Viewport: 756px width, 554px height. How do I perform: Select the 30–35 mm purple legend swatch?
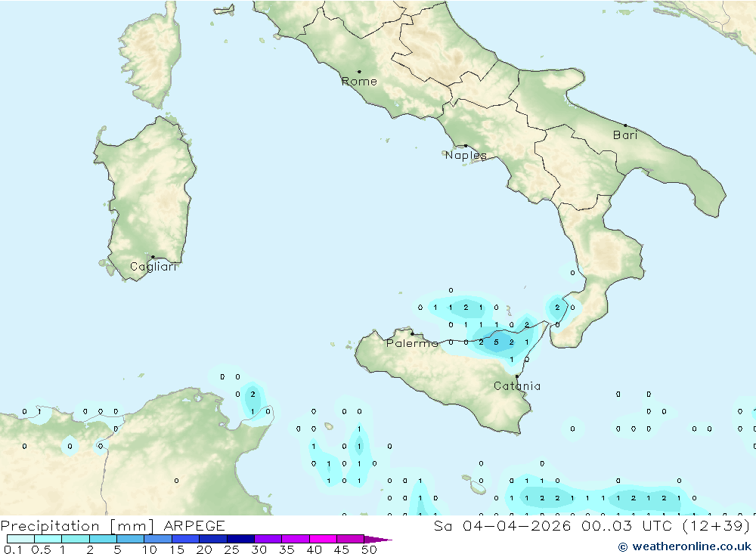[x=268, y=539]
